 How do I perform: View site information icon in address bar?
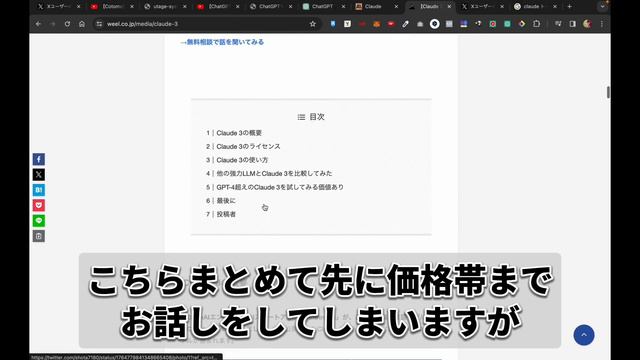tap(99, 24)
